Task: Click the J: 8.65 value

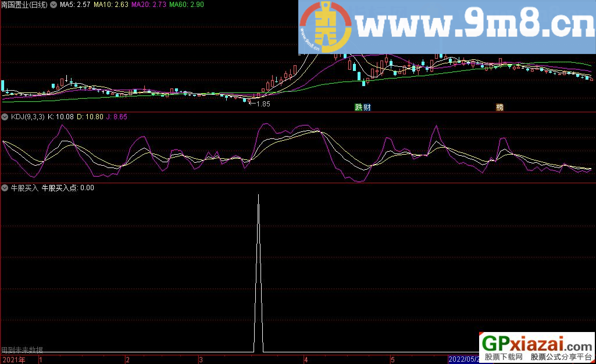Action: [x=117, y=117]
